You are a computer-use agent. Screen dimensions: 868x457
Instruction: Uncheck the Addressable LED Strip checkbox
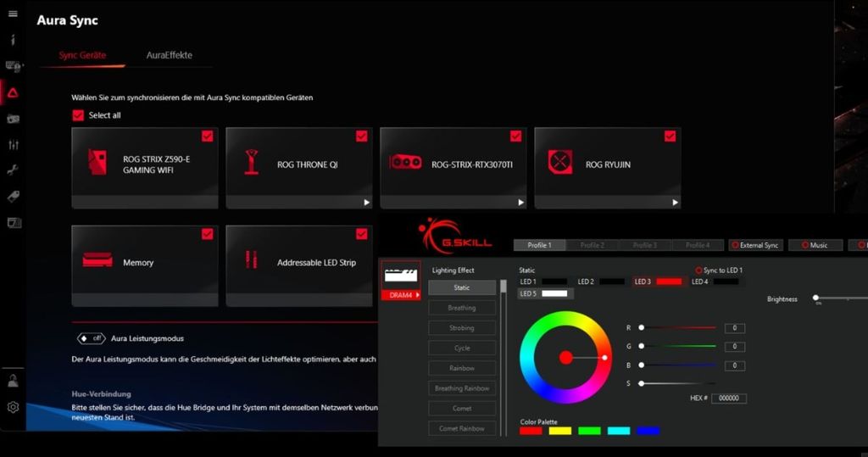pyautogui.click(x=361, y=234)
